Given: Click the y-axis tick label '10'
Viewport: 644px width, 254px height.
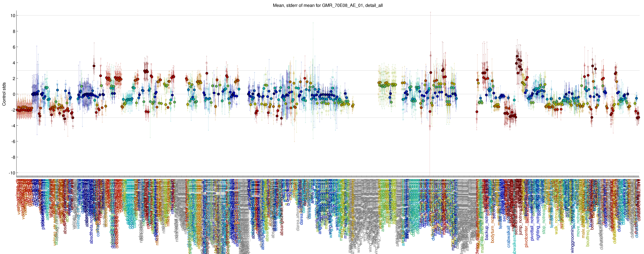Looking at the screenshot, I should click(13, 15).
